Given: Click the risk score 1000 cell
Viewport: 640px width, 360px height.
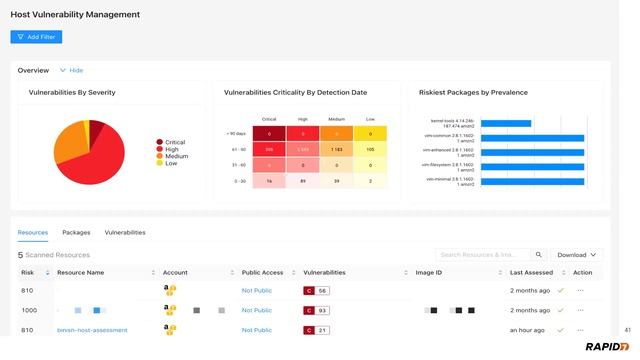Looking at the screenshot, I should [x=29, y=311].
